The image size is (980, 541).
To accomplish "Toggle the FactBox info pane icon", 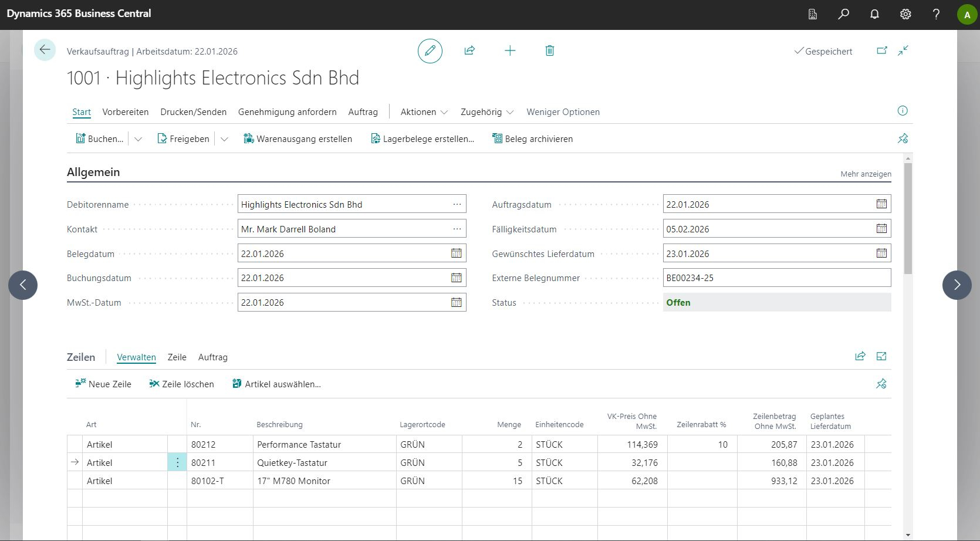I will (903, 111).
